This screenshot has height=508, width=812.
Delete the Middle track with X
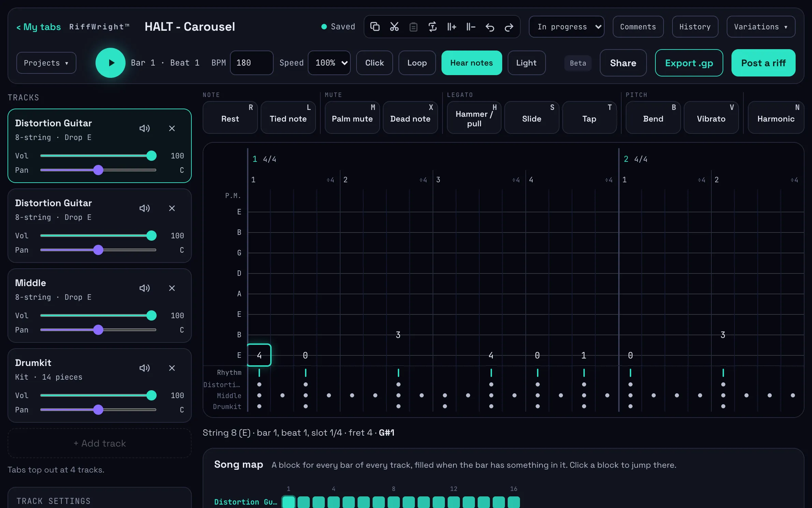pyautogui.click(x=172, y=288)
